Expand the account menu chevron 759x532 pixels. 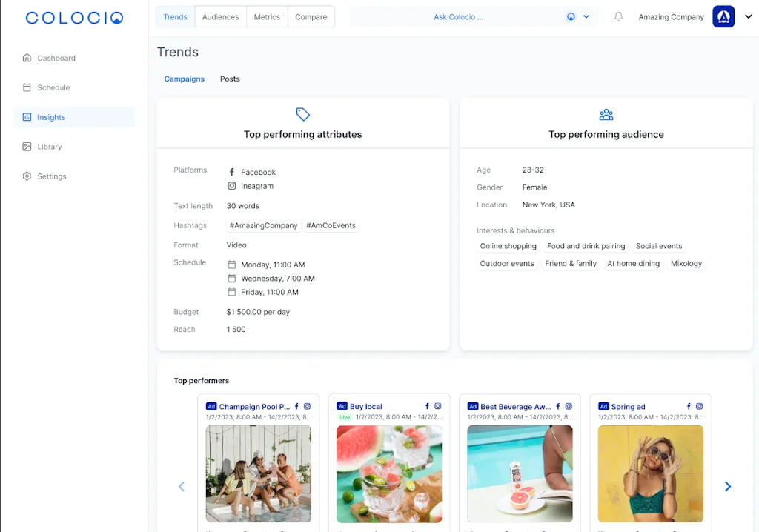pos(748,17)
